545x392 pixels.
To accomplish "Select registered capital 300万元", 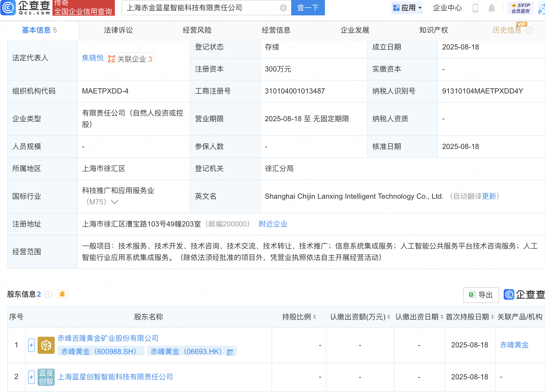I will click(278, 69).
